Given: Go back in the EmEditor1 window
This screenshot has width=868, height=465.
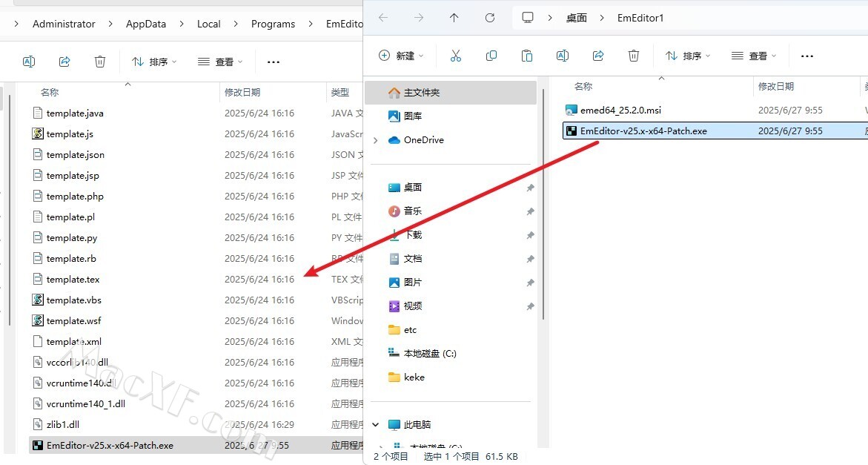Looking at the screenshot, I should point(383,18).
